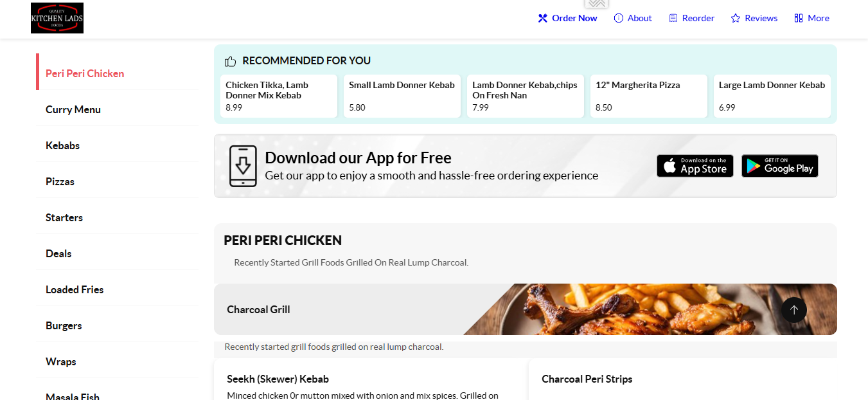Click the phone download app icon
Screen dimensions: 868x400
(x=243, y=166)
